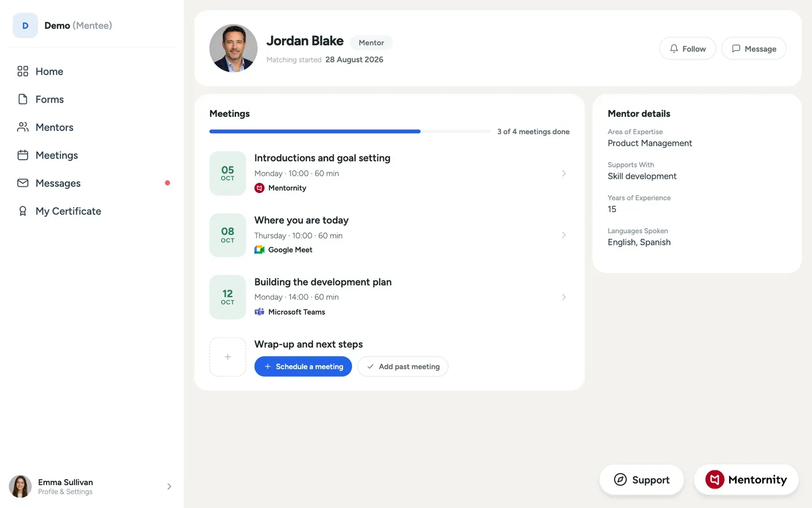This screenshot has height=508, width=812.
Task: Click the Meetings calendar icon
Action: click(x=23, y=155)
